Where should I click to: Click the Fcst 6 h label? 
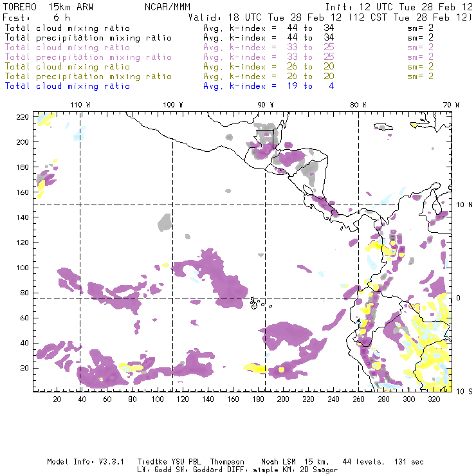pos(37,17)
